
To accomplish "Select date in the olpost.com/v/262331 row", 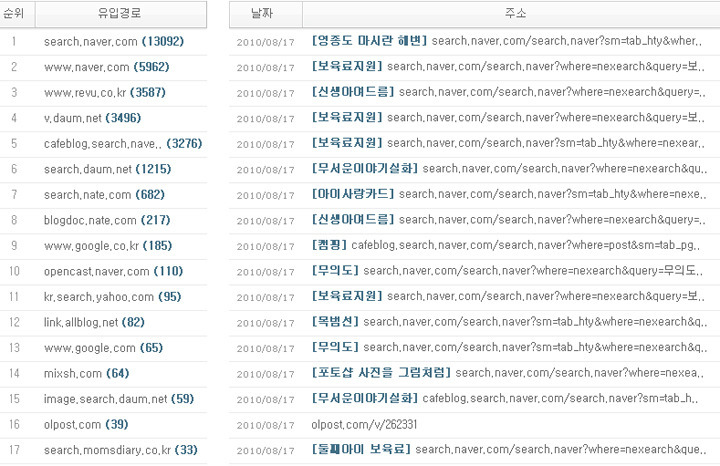I will [x=265, y=426].
